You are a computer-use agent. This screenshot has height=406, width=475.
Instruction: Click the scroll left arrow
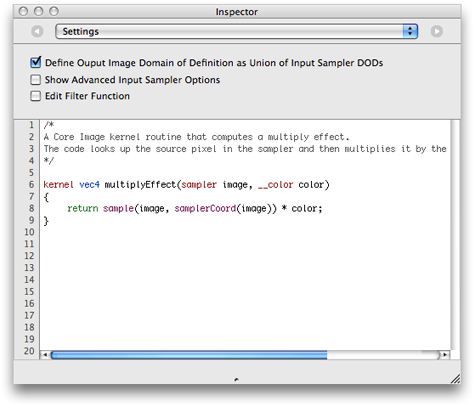point(45,355)
